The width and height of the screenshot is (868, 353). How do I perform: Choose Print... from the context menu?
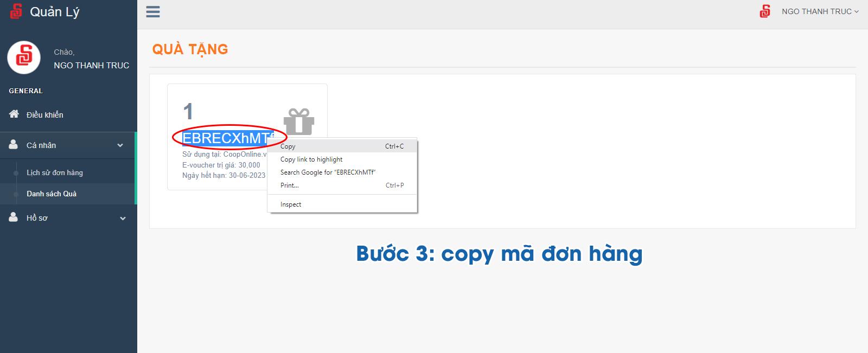click(x=342, y=185)
